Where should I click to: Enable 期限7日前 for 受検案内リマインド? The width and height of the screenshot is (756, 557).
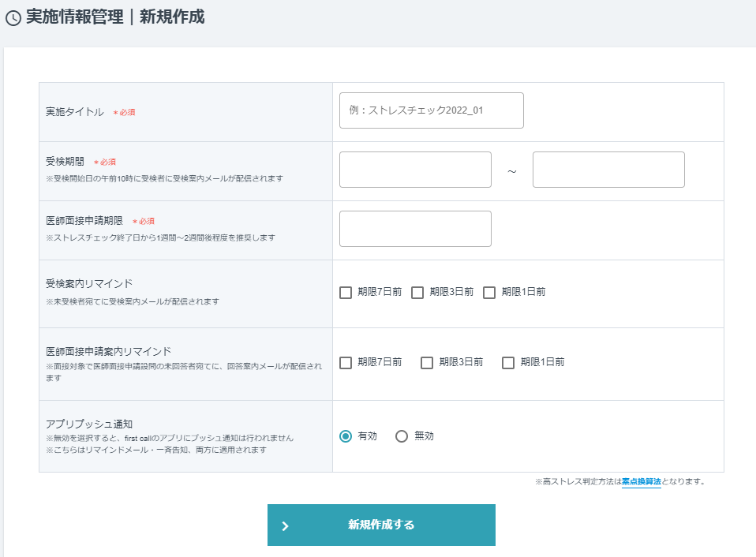pyautogui.click(x=346, y=292)
